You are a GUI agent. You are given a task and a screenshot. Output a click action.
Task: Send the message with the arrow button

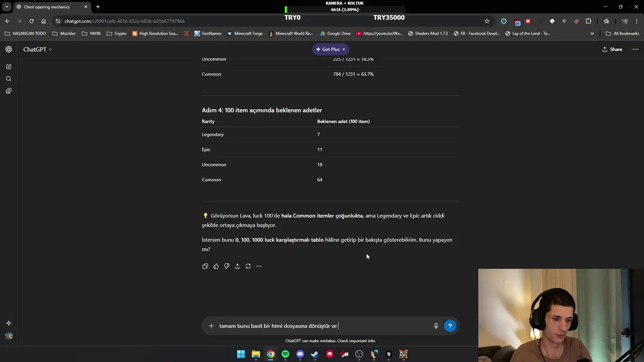coord(450,326)
